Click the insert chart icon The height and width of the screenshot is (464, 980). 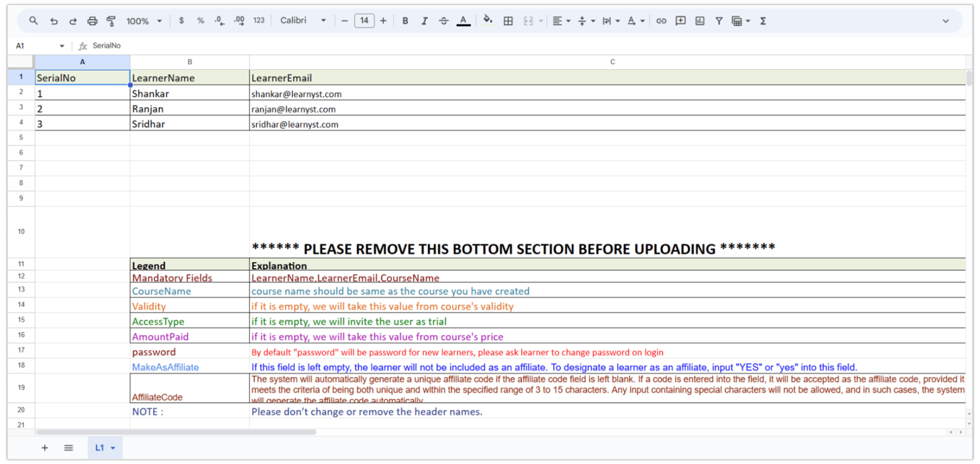coord(699,21)
